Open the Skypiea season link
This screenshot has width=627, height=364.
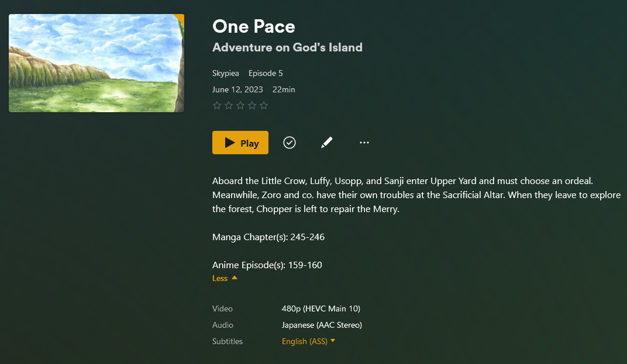point(226,73)
